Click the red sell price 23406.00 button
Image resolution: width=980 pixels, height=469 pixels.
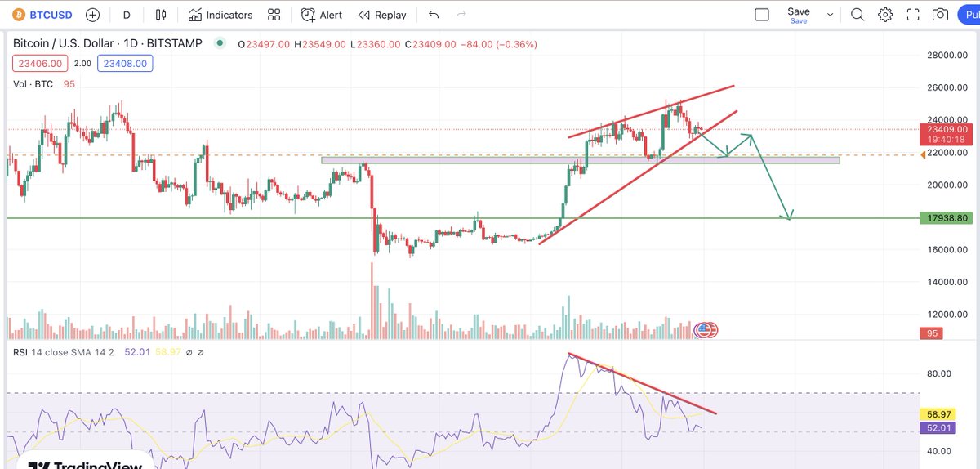coord(40,64)
